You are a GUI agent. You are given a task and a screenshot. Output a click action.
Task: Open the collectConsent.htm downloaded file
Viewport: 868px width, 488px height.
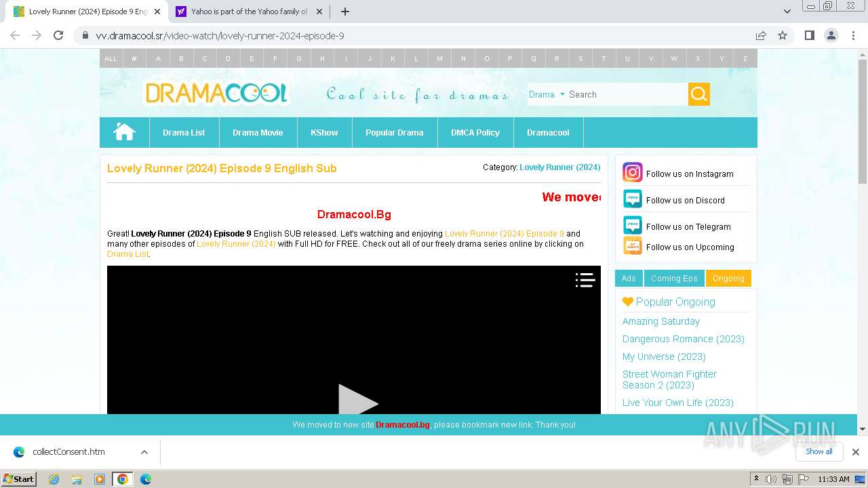click(68, 452)
